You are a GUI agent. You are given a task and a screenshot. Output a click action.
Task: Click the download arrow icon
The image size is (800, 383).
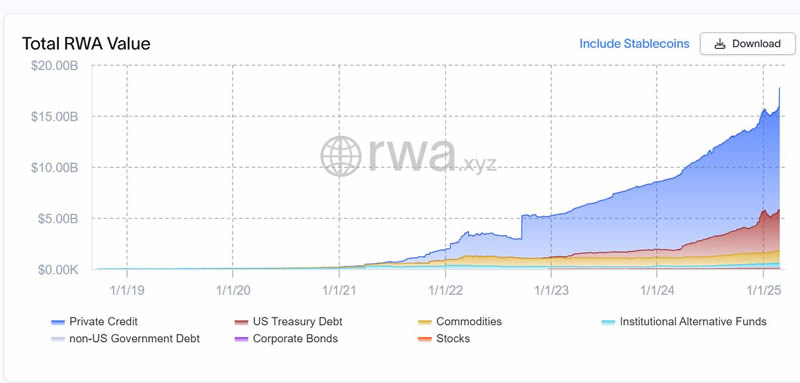(720, 44)
